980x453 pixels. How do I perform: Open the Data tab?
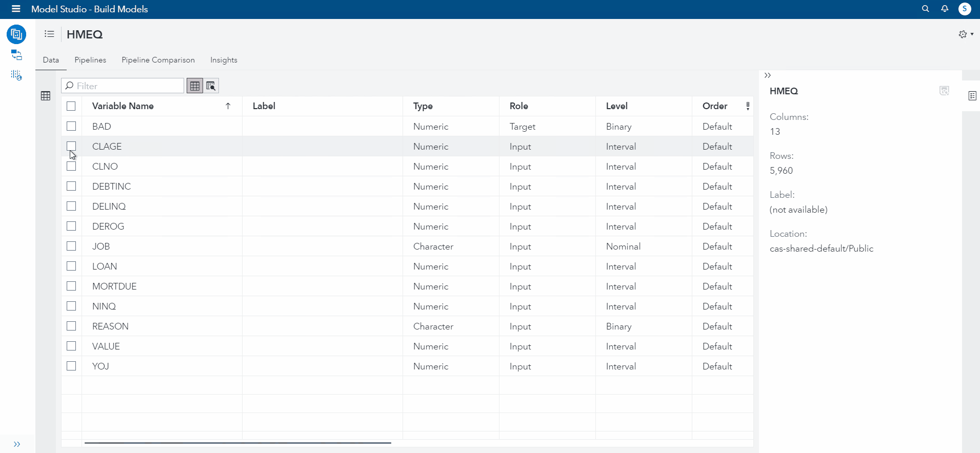(51, 60)
